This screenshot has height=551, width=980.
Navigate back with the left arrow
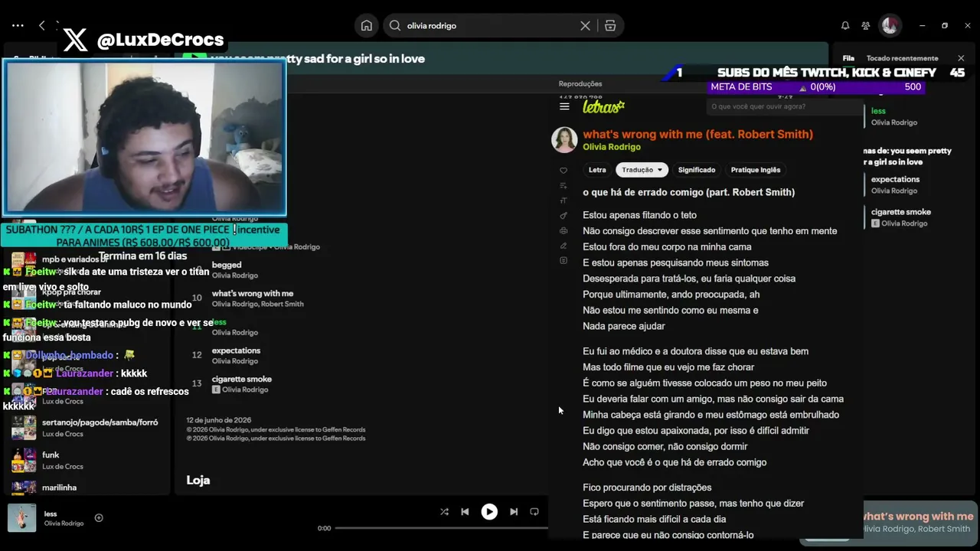click(42, 25)
